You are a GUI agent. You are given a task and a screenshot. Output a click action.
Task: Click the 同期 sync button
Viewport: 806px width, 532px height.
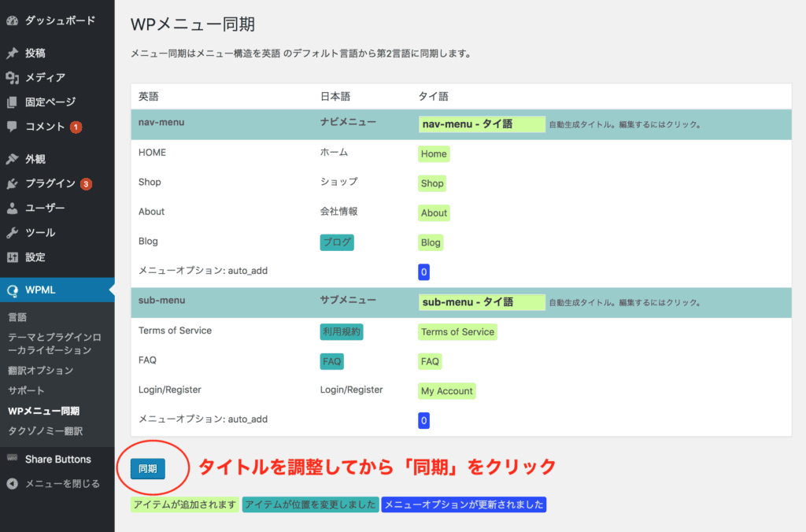point(147,469)
